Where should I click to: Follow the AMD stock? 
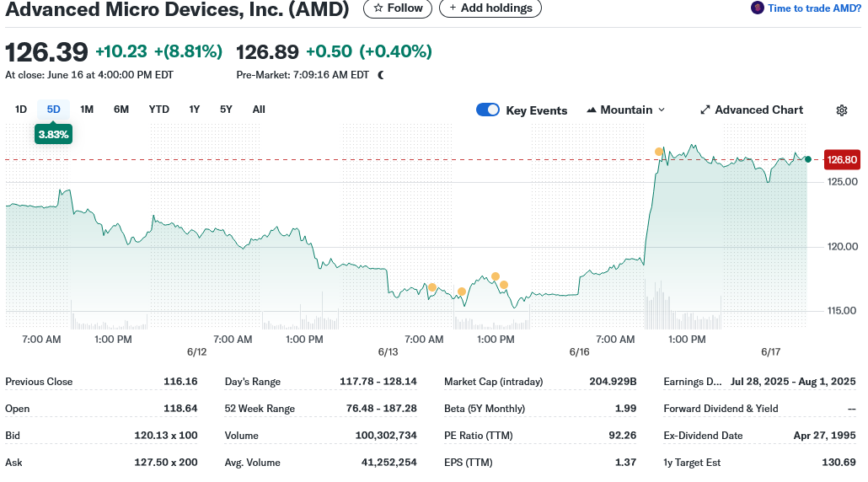398,8
